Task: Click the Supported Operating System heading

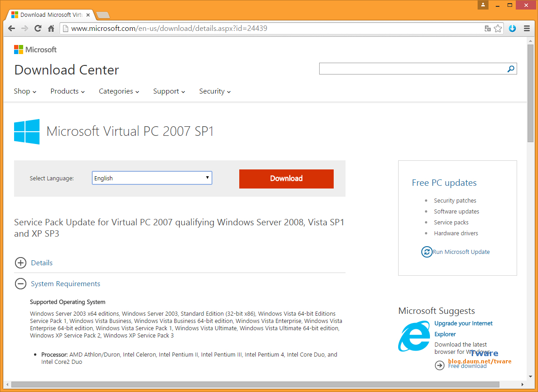Action: point(68,302)
